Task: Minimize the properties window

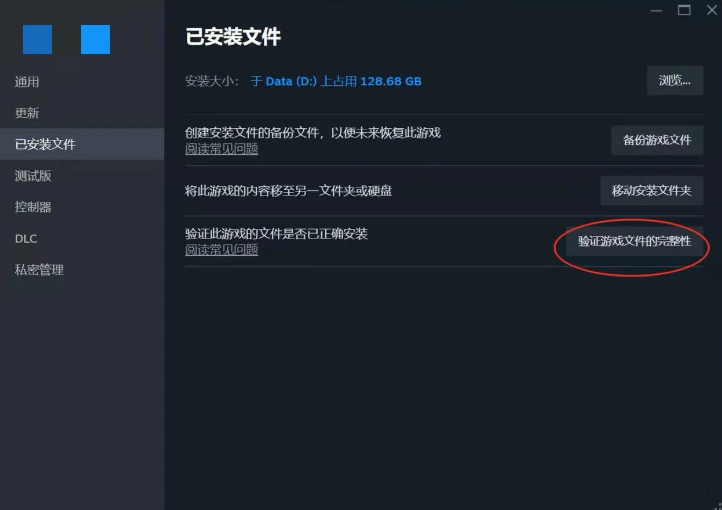Action: tap(656, 11)
